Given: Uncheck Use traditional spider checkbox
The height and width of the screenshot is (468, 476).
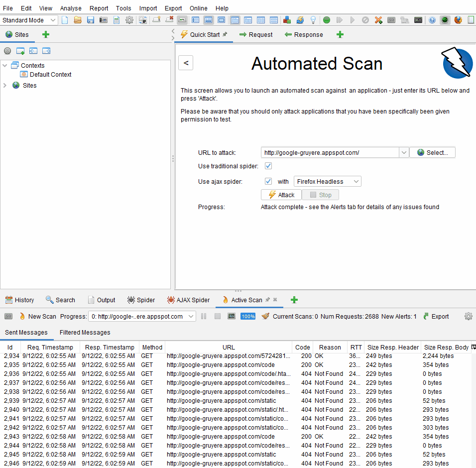Looking at the screenshot, I should [268, 166].
